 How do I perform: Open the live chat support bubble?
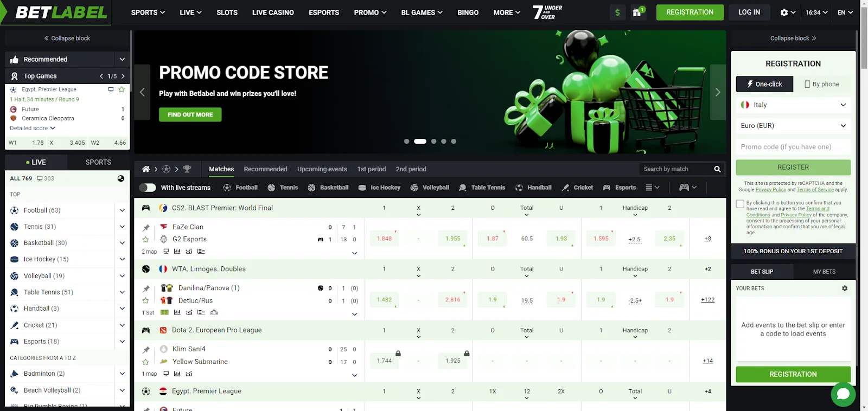coord(843,394)
